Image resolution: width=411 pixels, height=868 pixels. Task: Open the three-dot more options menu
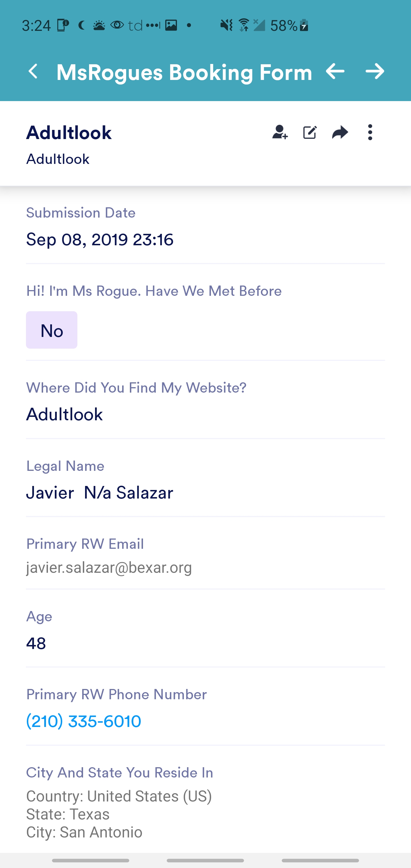click(x=370, y=132)
